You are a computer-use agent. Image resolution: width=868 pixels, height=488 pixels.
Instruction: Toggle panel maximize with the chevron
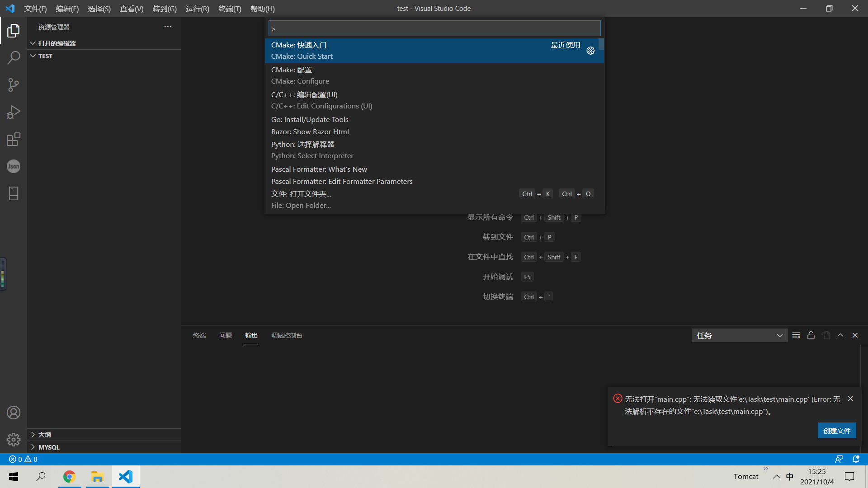point(840,335)
